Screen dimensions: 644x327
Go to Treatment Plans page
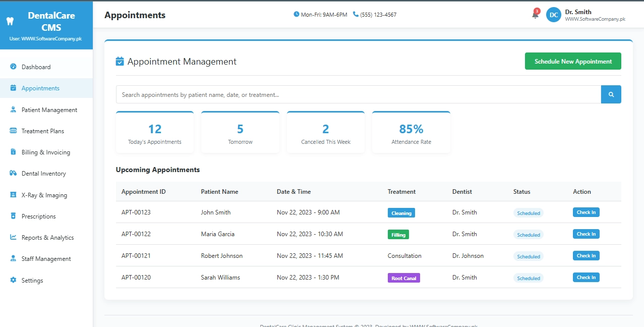coord(43,131)
